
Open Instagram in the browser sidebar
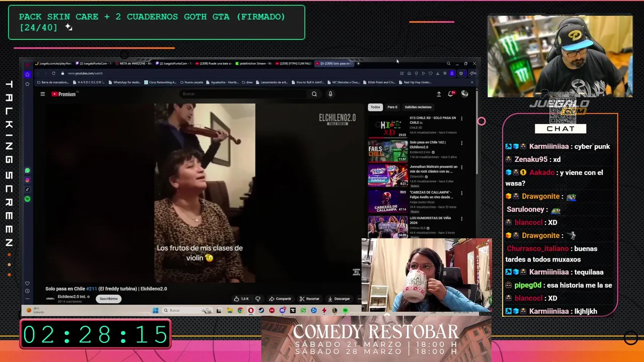pos(27,180)
